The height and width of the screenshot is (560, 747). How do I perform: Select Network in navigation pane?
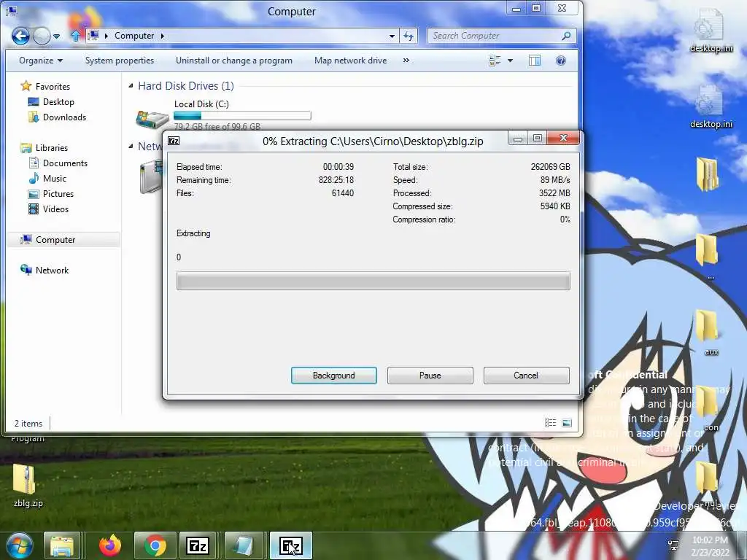coord(52,271)
